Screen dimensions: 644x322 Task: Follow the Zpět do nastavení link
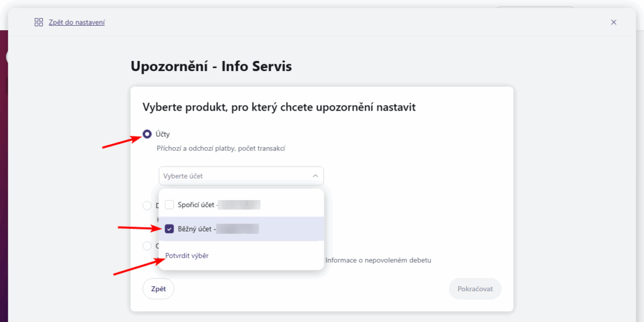pos(77,22)
